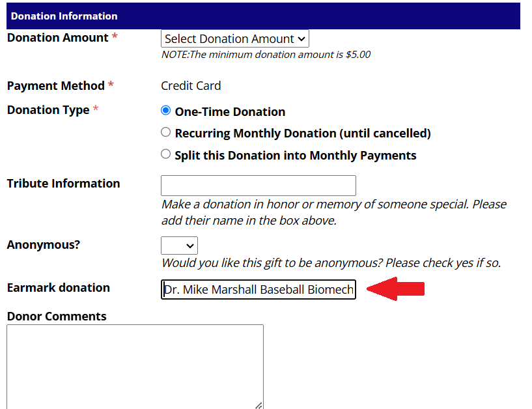
Task: Click the "Tribute Information" label
Action: 63,184
